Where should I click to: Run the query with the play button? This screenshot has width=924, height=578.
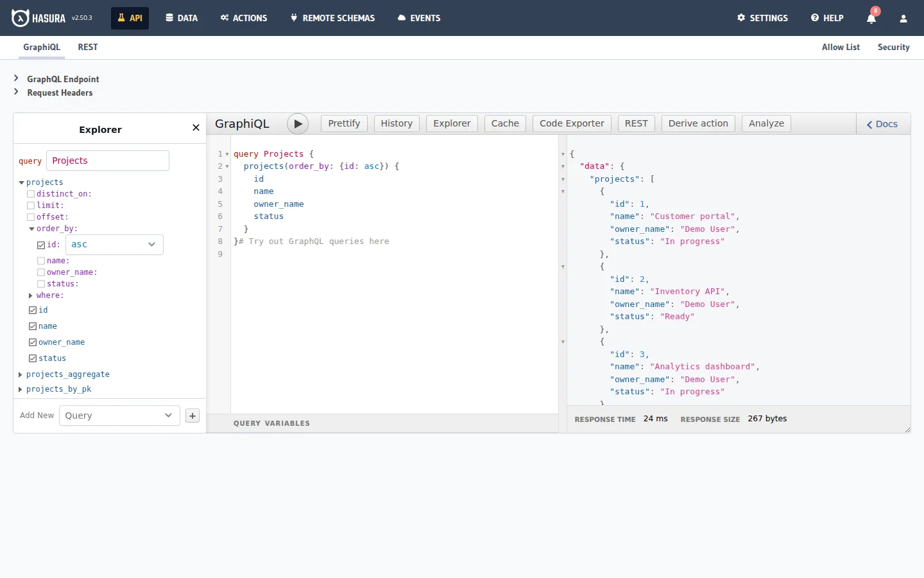click(x=298, y=124)
